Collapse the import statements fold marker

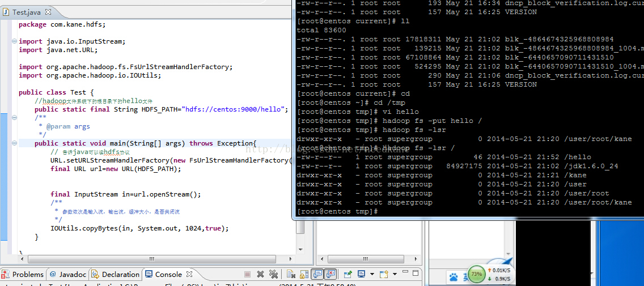(x=14, y=41)
